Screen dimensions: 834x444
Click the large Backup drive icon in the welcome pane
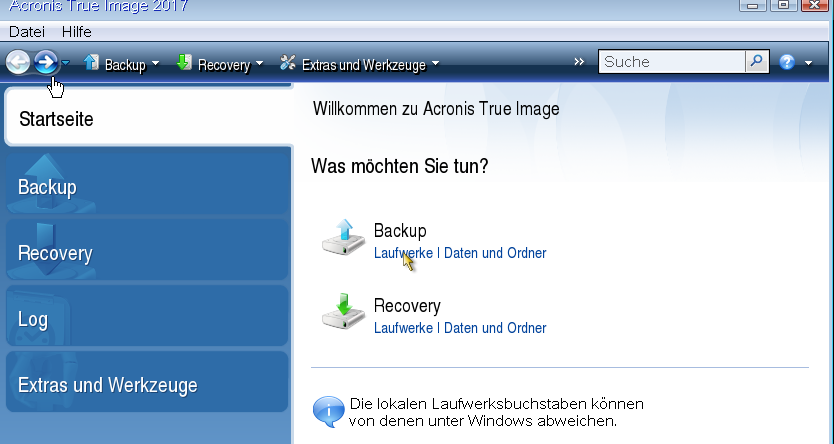(x=343, y=237)
